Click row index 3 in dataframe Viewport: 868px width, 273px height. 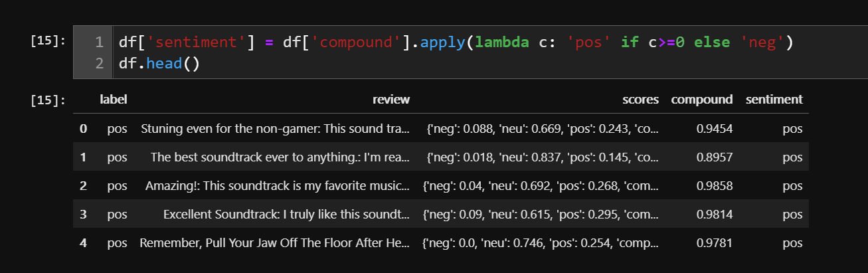pyautogui.click(x=83, y=215)
